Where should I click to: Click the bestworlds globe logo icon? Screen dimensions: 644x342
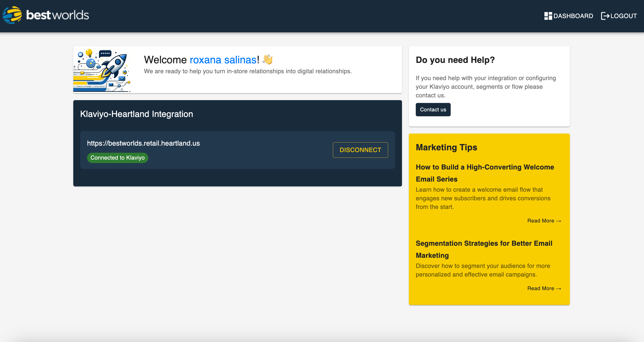(12, 15)
